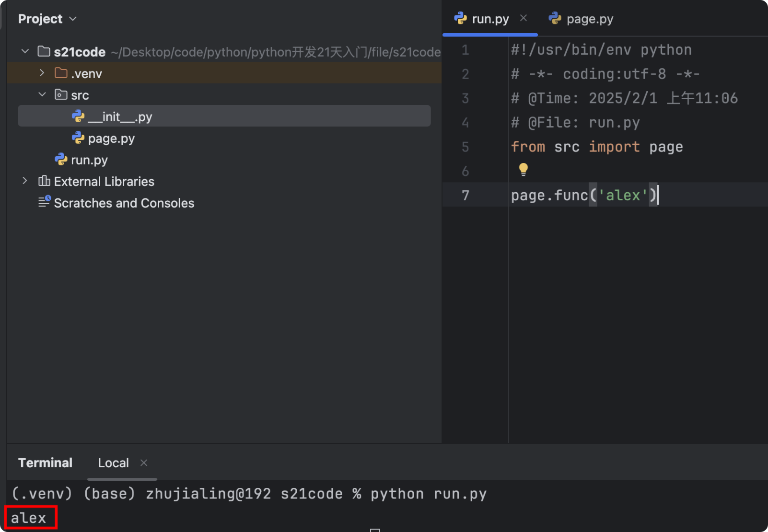Collapse the s21code project root
Screen dimensions: 768x532
25,51
